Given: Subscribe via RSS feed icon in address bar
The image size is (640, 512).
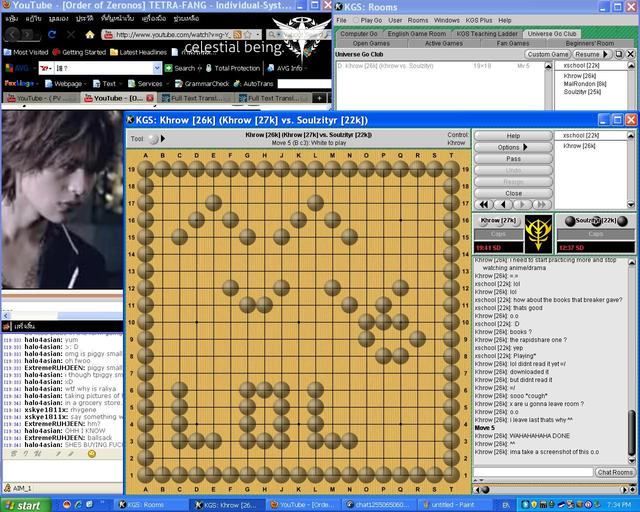Looking at the screenshot, I should (x=238, y=35).
